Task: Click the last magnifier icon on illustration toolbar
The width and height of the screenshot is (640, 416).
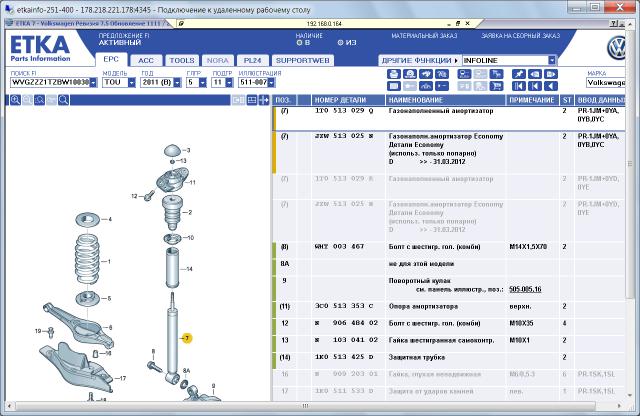Action: [x=64, y=100]
